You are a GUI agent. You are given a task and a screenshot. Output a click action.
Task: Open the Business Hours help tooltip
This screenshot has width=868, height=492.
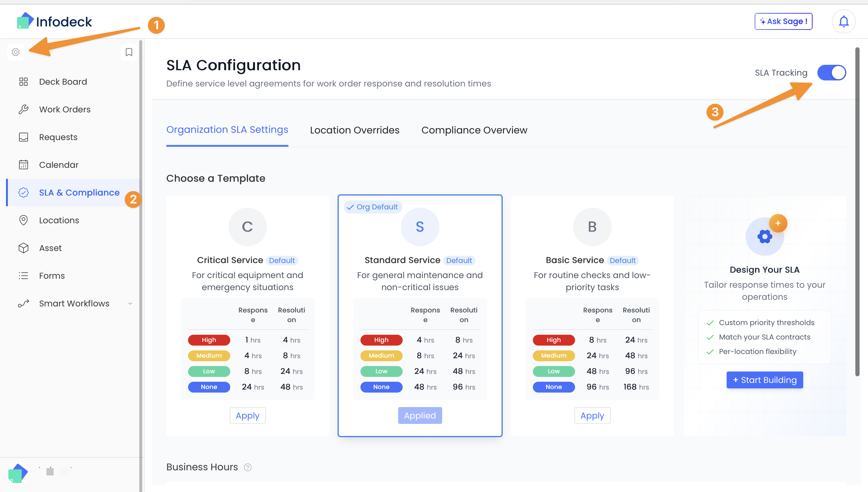click(x=248, y=467)
